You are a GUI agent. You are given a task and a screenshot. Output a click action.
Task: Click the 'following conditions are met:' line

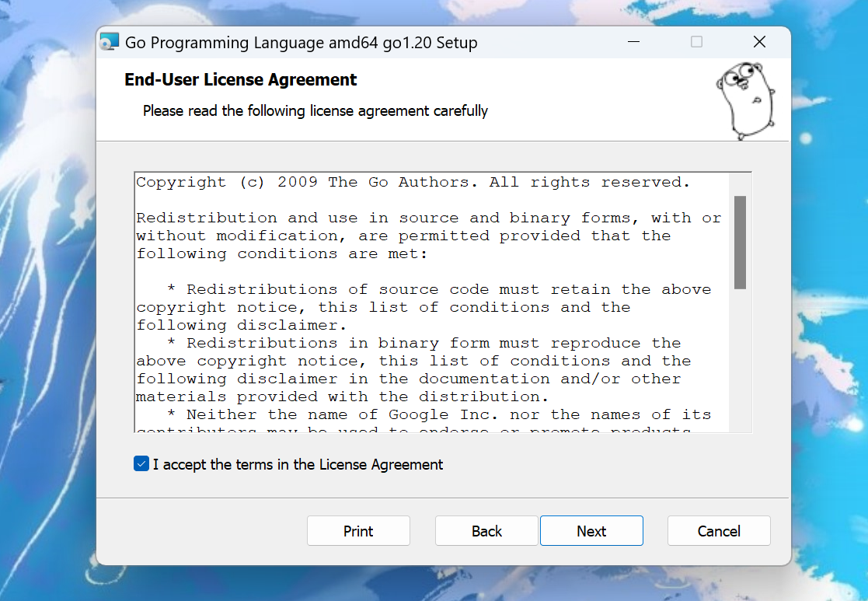pos(282,253)
